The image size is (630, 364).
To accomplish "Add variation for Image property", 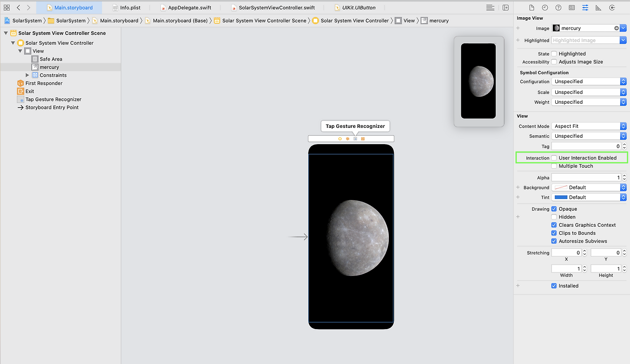I will [x=518, y=29].
